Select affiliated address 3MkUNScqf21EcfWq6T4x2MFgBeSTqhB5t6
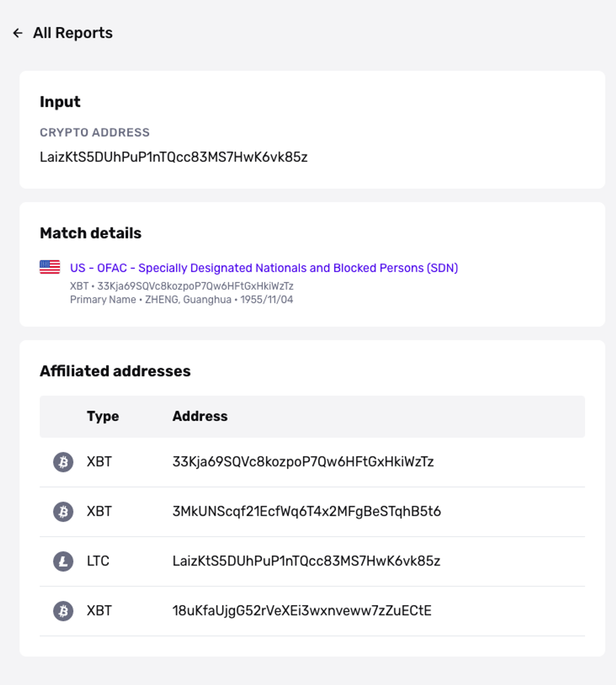 click(307, 512)
